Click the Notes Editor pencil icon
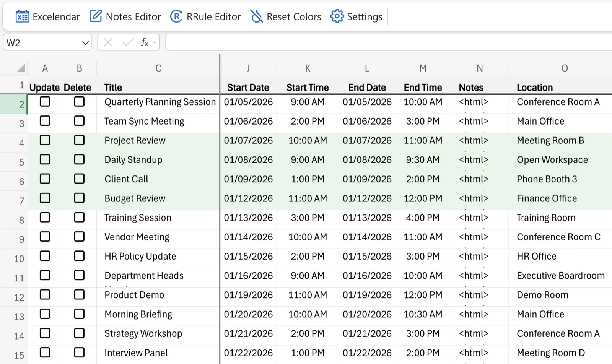 (x=95, y=16)
